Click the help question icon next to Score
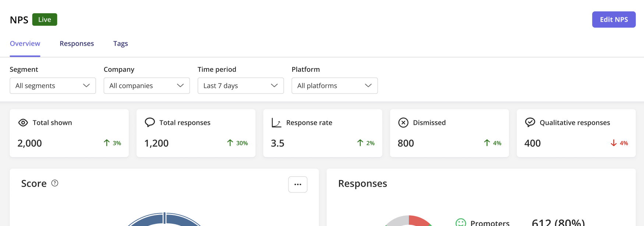 coord(55,183)
